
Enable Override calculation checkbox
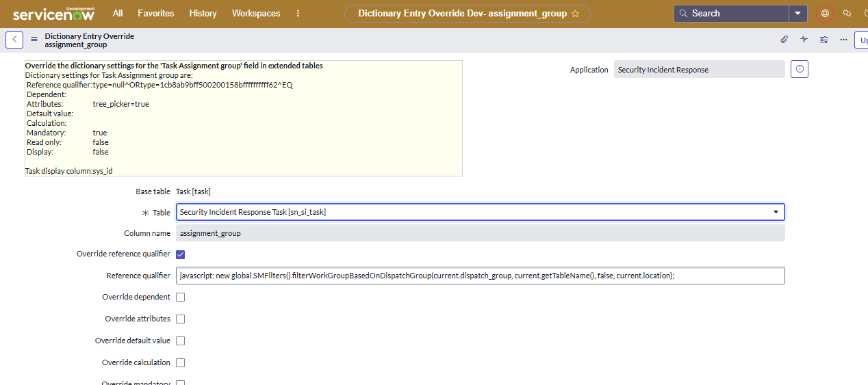coord(181,362)
